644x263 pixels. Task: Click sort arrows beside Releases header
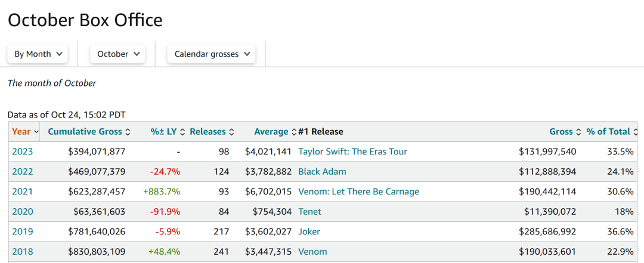point(231,132)
